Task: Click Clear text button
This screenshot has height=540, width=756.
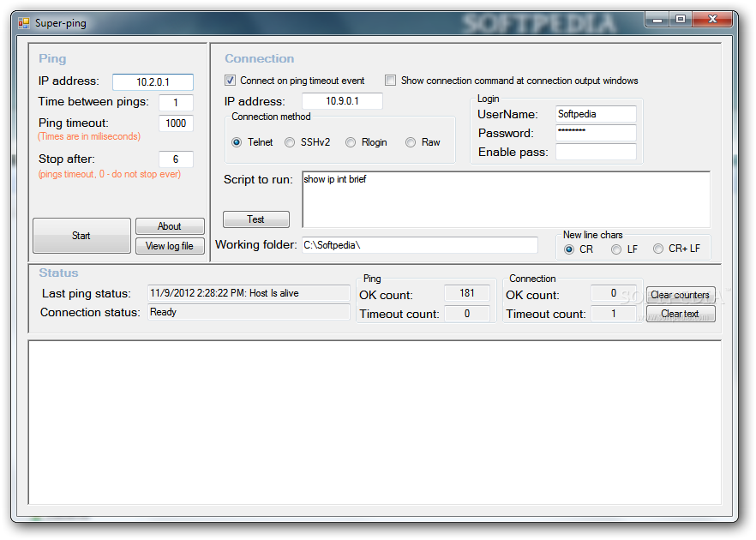Action: pyautogui.click(x=681, y=314)
